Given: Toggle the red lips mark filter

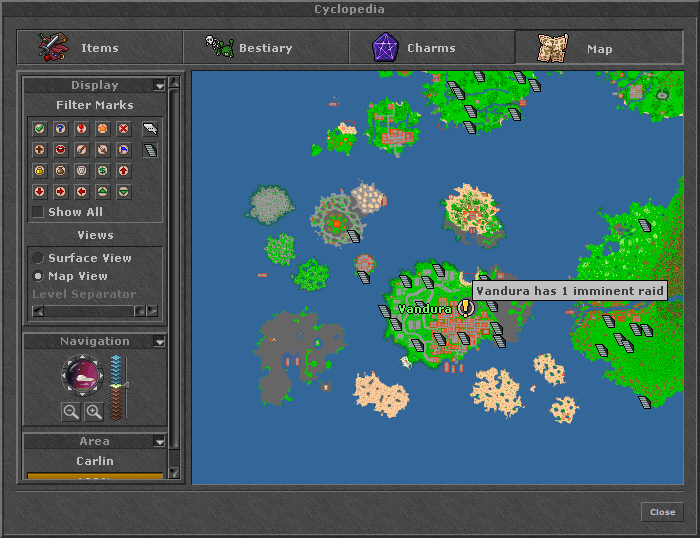Looking at the screenshot, I should 60,150.
